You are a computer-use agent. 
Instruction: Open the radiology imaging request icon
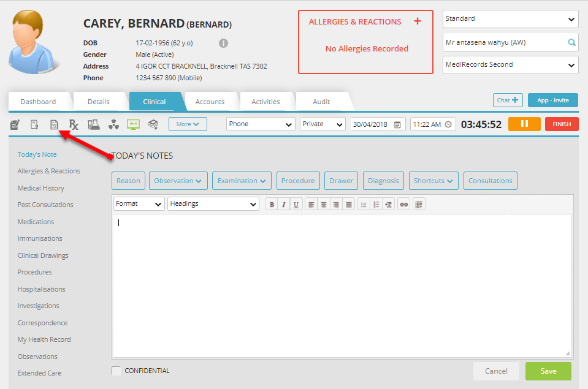coord(113,124)
